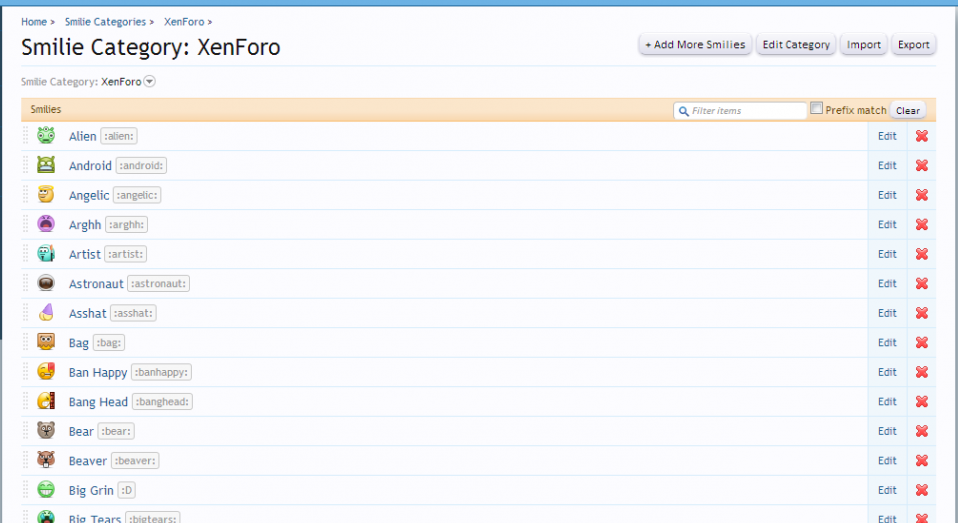The height and width of the screenshot is (523, 958).
Task: Delete the Bag smilie with red X
Action: point(922,342)
